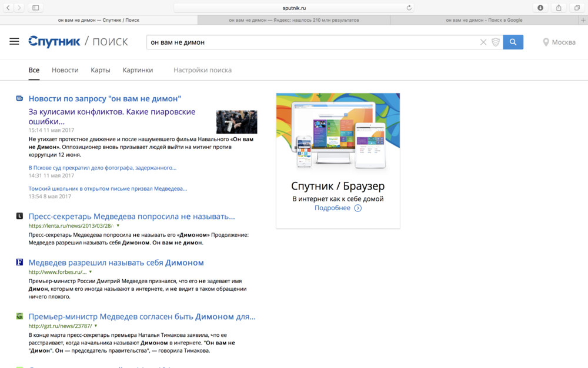
Task: Click the location pin icon by Москва
Action: pyautogui.click(x=546, y=42)
